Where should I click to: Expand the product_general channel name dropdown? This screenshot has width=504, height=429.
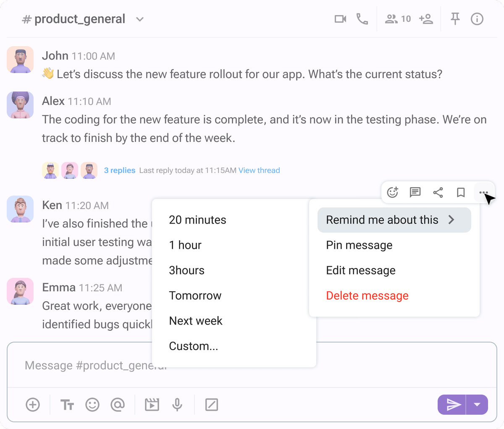pyautogui.click(x=139, y=19)
